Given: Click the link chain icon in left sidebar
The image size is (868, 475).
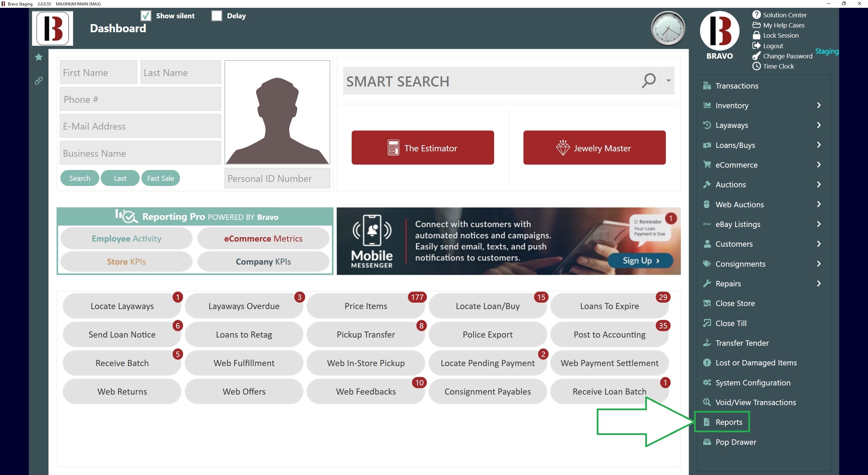Looking at the screenshot, I should coord(39,81).
